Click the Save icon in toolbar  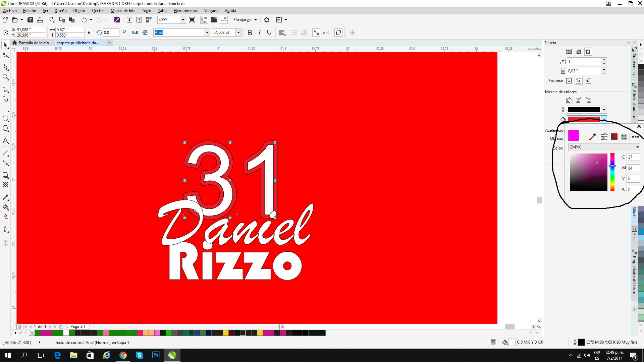click(30, 20)
